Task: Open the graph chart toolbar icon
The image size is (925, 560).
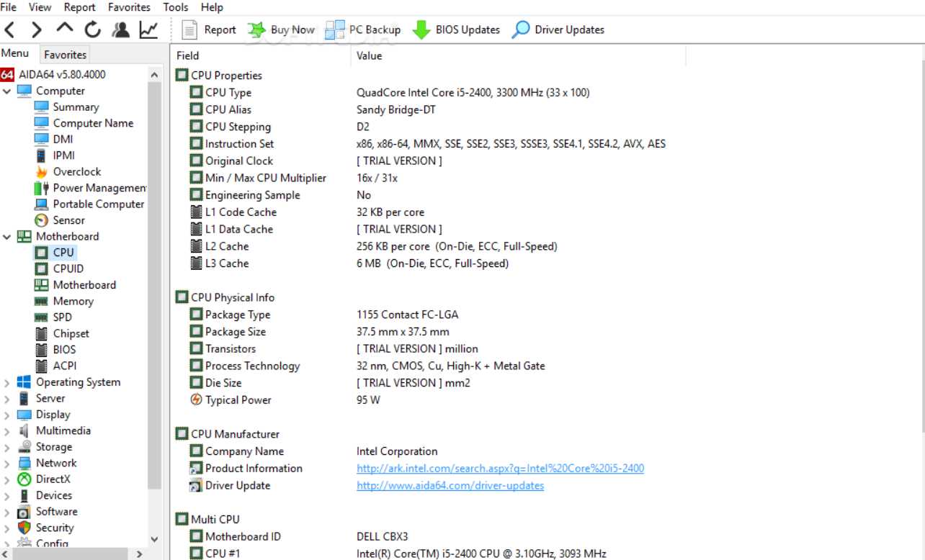Action: coord(148,30)
